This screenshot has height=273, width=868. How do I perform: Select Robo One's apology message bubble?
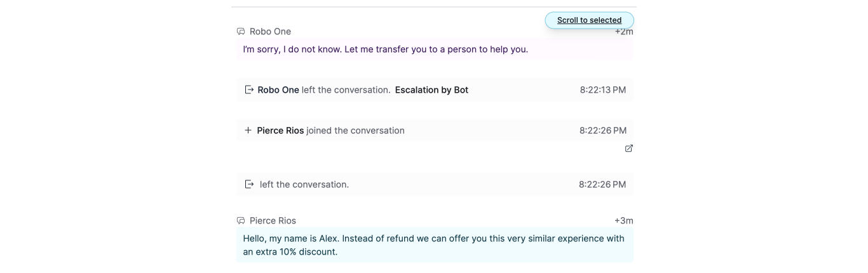tap(435, 50)
